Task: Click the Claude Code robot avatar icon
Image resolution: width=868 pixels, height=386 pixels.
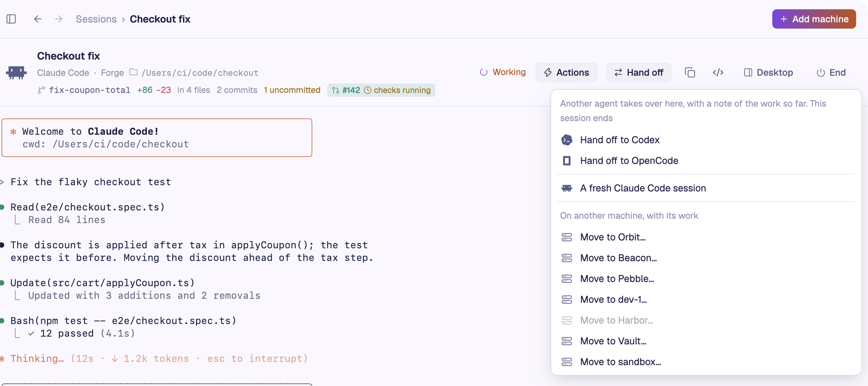Action: (16, 72)
